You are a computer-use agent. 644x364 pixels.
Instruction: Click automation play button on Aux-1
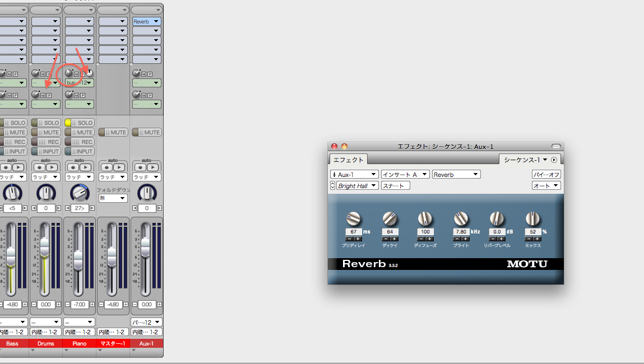tap(153, 167)
